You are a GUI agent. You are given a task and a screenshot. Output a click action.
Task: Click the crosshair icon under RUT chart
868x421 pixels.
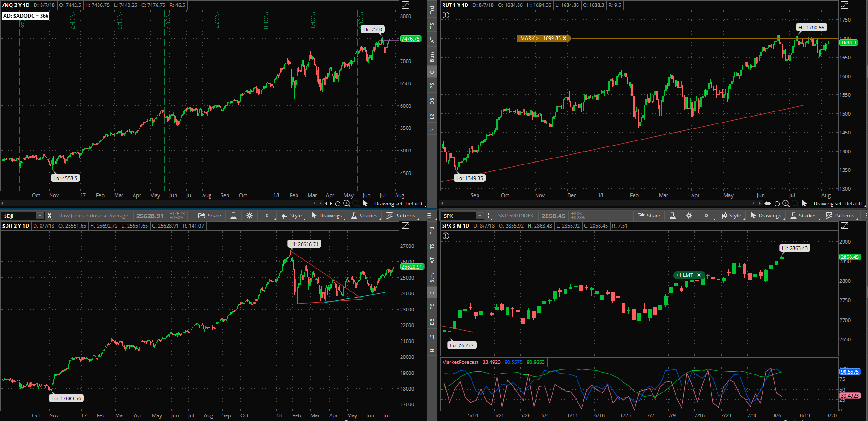click(x=777, y=204)
